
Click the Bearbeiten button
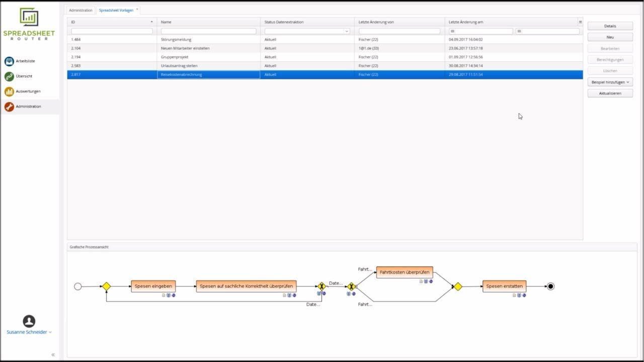coord(610,49)
